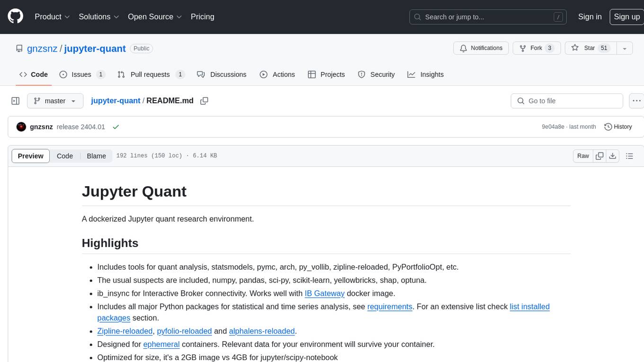Open the Open Source dropdown

[x=155, y=17]
